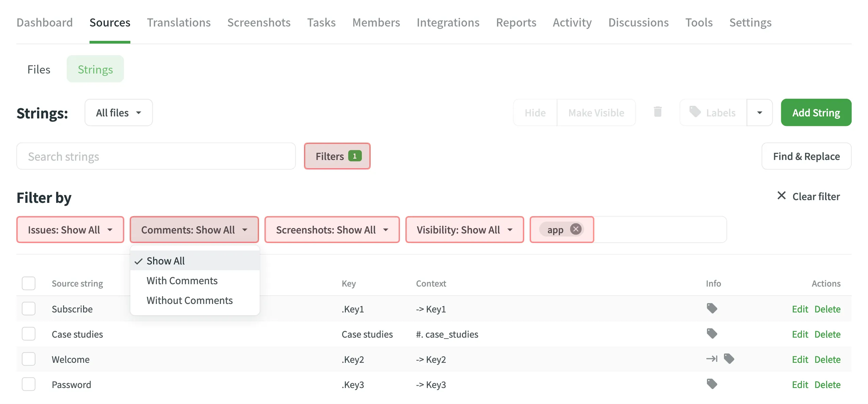868x404 pixels.
Task: Click Edit link for Case studies
Action: click(x=800, y=334)
